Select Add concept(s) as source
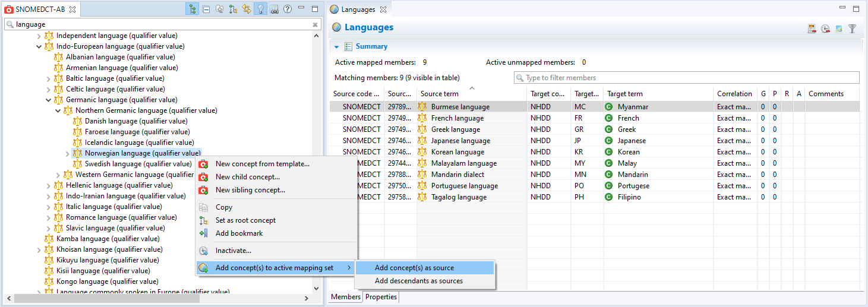The image size is (868, 307). coord(414,268)
